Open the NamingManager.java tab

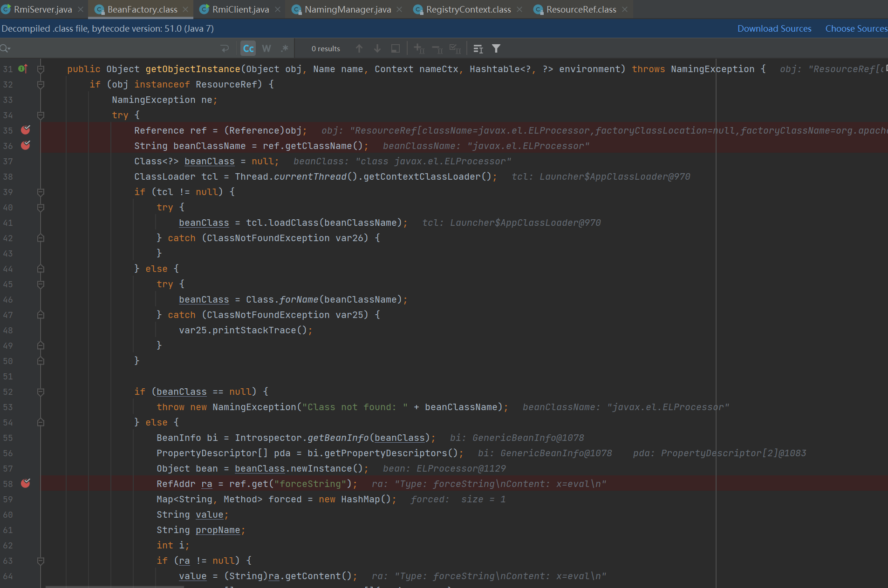coord(348,9)
